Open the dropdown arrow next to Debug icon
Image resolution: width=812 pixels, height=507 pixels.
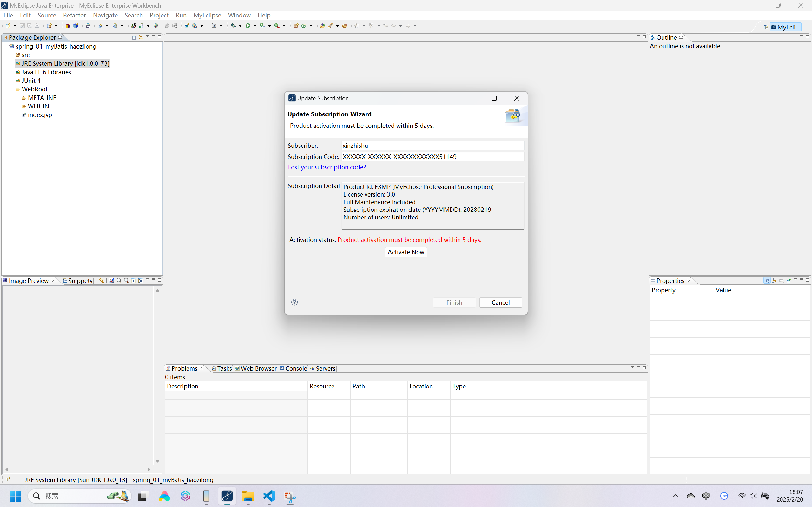pos(240,26)
